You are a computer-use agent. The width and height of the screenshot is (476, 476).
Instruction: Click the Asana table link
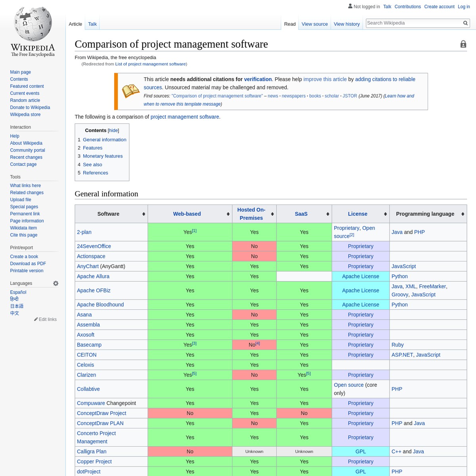pos(84,315)
